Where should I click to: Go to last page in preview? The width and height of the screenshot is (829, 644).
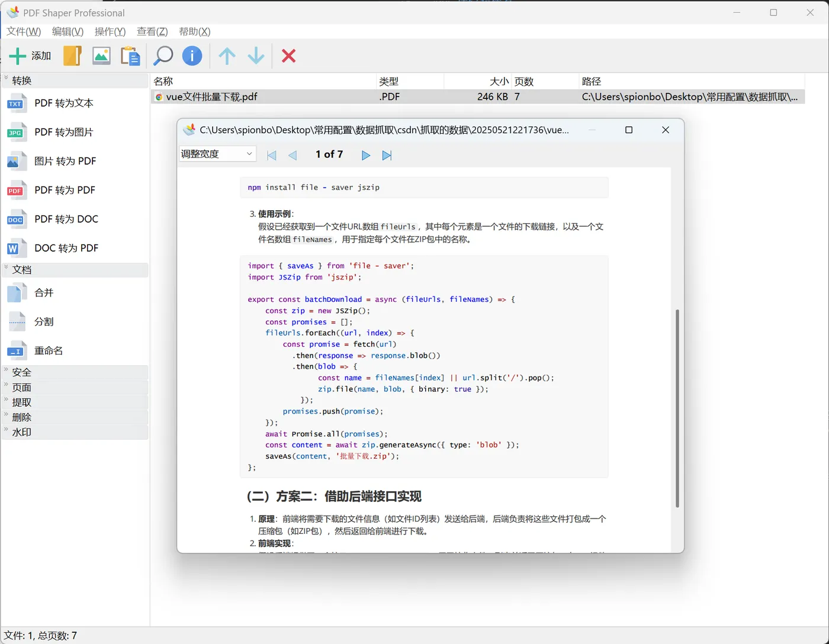tap(387, 155)
